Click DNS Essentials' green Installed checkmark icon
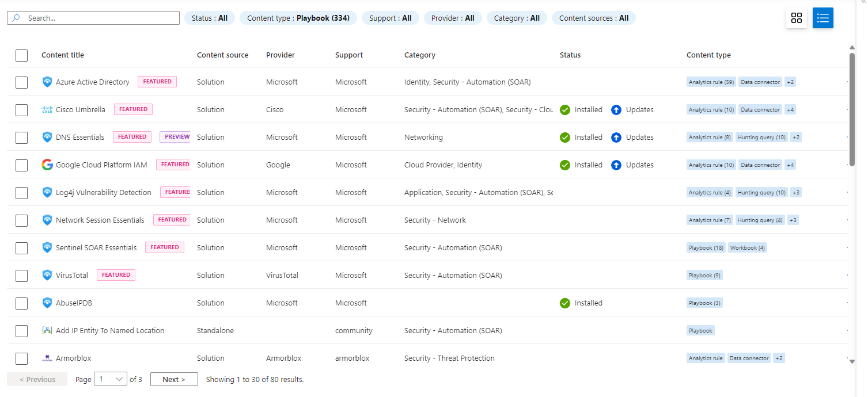868x397 pixels. point(565,137)
